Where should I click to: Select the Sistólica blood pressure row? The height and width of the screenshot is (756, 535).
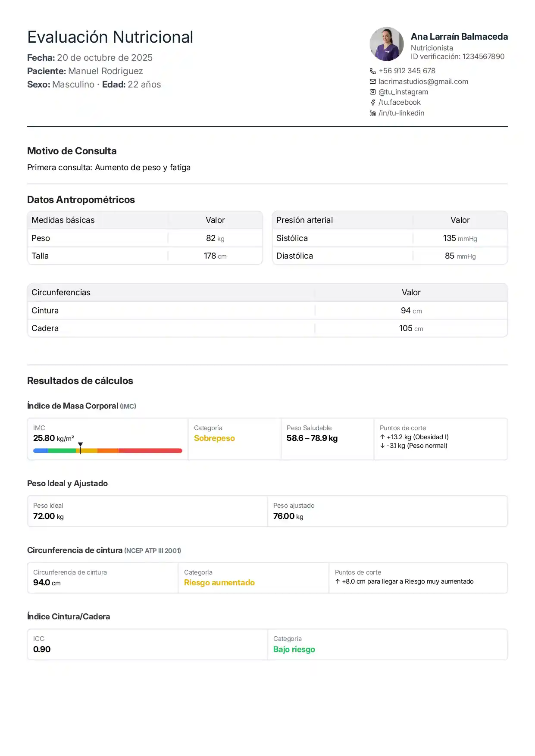point(389,238)
